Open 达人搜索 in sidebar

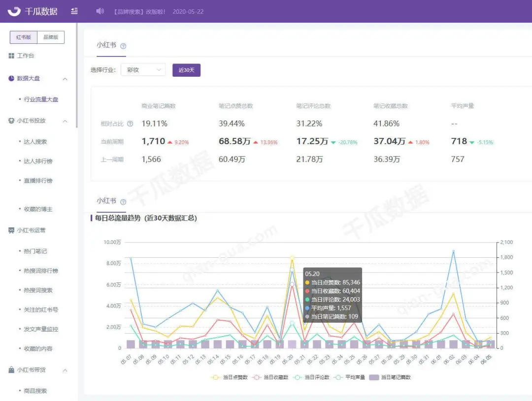point(35,142)
